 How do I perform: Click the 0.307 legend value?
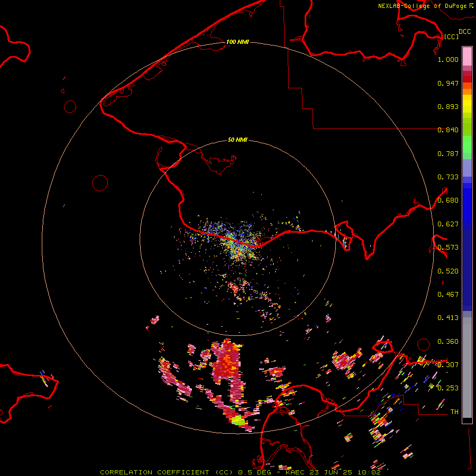(x=448, y=365)
